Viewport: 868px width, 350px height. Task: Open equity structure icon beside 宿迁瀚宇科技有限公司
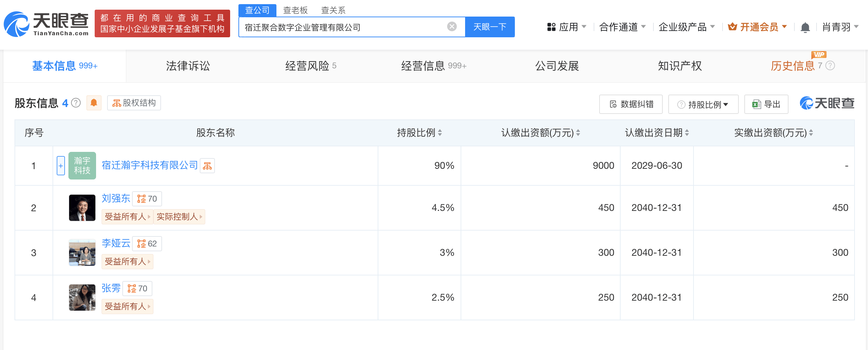click(x=207, y=166)
